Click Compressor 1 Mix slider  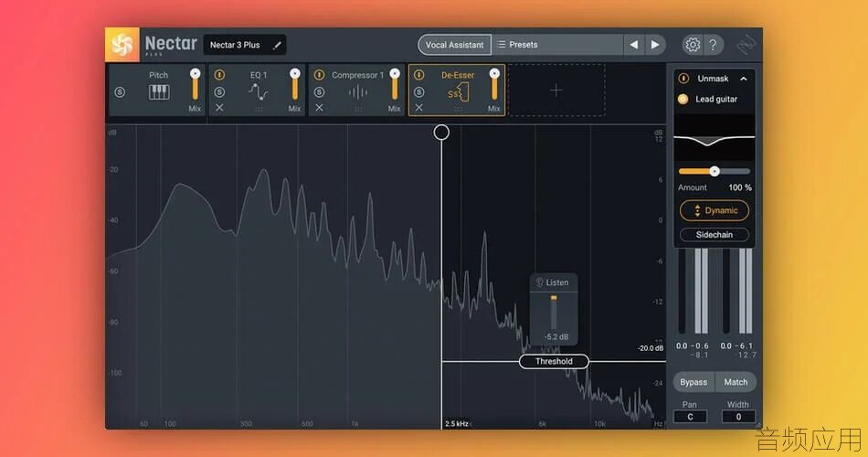(394, 85)
